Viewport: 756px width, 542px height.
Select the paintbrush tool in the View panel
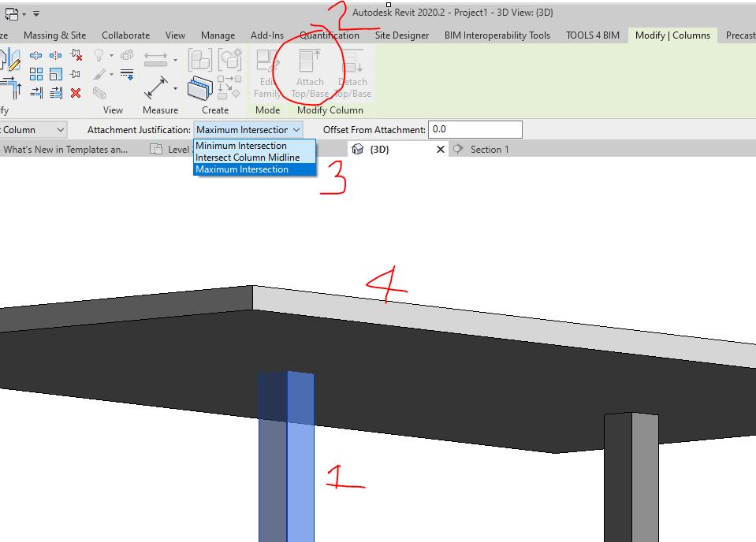[x=99, y=74]
